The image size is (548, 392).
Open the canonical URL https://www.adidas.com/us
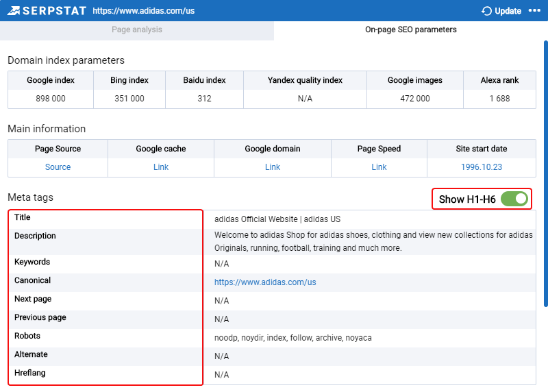click(x=265, y=282)
